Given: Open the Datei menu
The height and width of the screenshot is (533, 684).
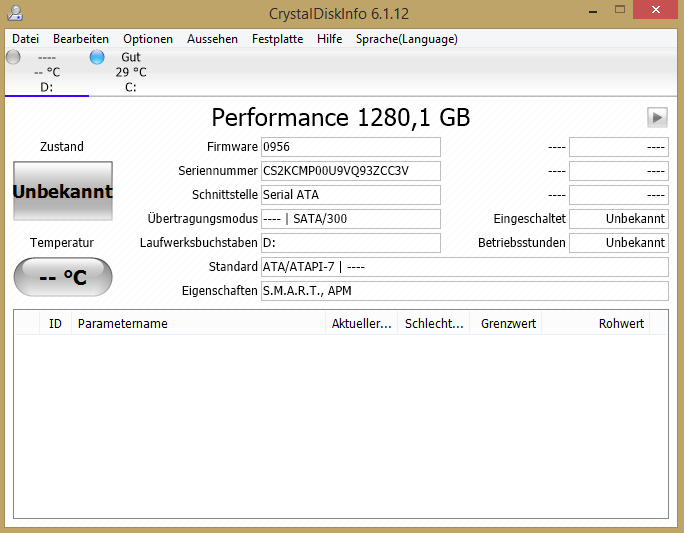Looking at the screenshot, I should click(x=25, y=39).
